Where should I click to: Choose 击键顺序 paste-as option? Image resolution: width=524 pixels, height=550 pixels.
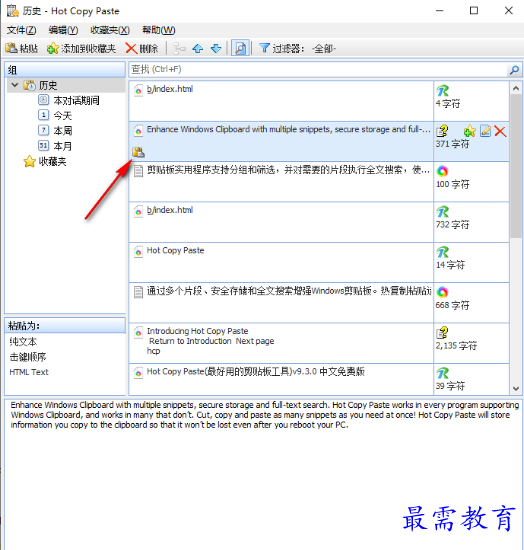coord(28,357)
